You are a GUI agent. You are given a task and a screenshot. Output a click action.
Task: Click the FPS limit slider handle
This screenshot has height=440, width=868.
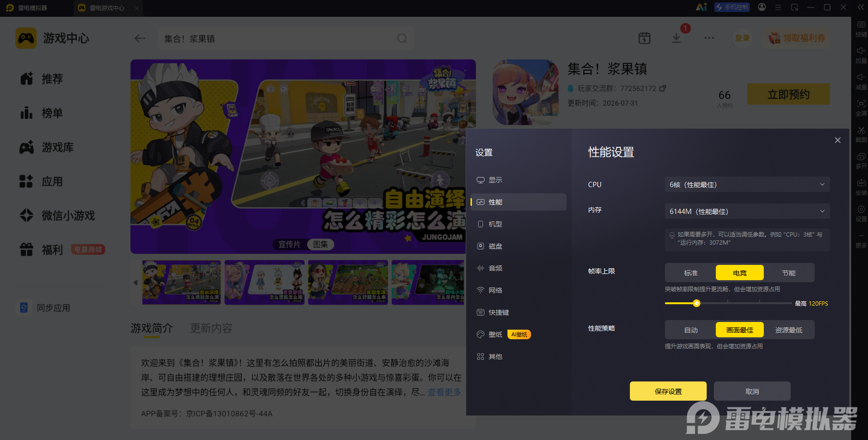click(x=697, y=303)
